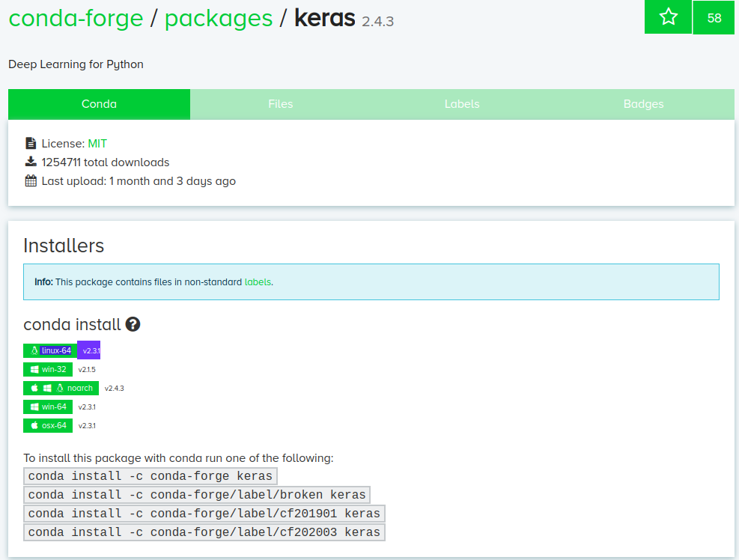The image size is (739, 560).
Task: Click the v2.3.1 version next to linux-64
Action: (88, 350)
